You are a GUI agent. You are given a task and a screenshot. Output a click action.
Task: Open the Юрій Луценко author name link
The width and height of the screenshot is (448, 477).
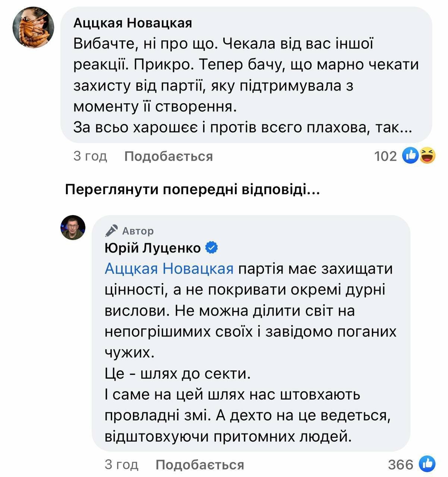click(153, 247)
